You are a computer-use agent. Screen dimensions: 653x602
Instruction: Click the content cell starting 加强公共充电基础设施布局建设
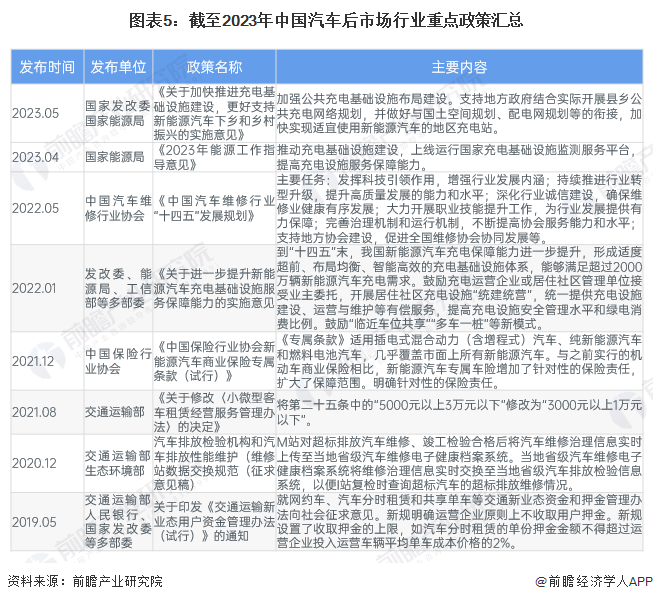coord(459,113)
